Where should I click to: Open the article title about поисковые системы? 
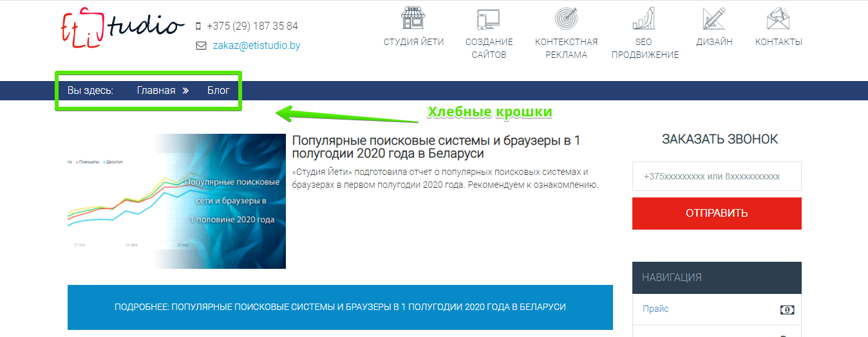point(436,147)
